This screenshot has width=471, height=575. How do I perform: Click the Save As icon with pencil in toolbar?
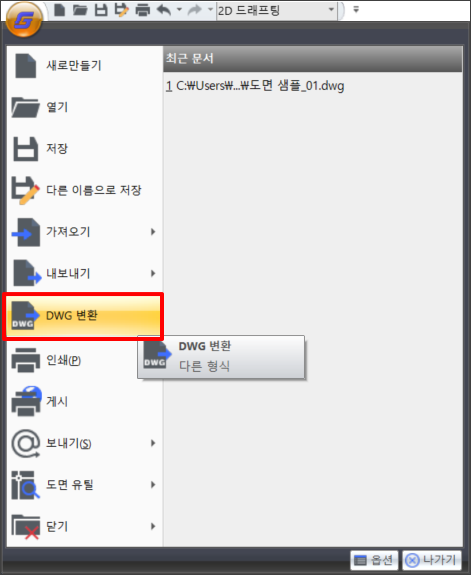[121, 10]
